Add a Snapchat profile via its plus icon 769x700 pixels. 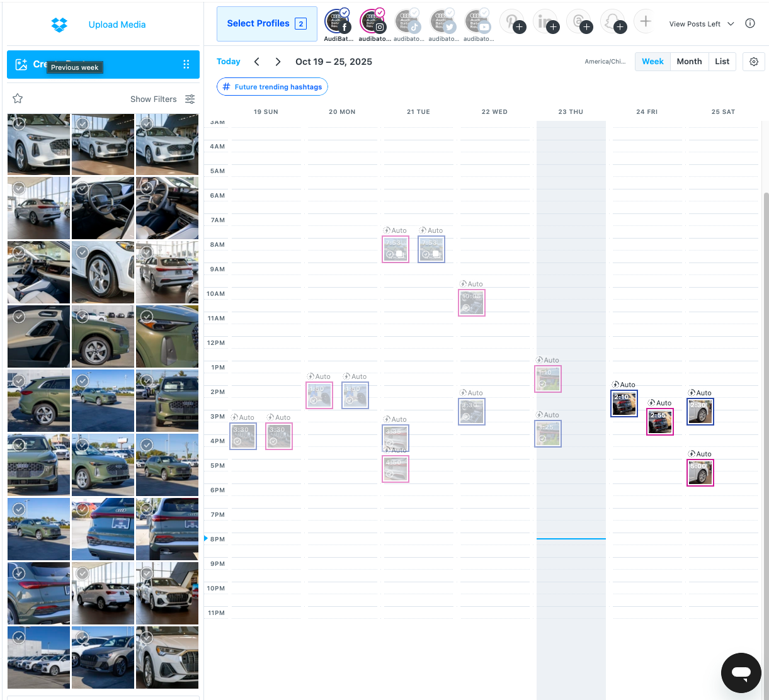click(x=620, y=27)
